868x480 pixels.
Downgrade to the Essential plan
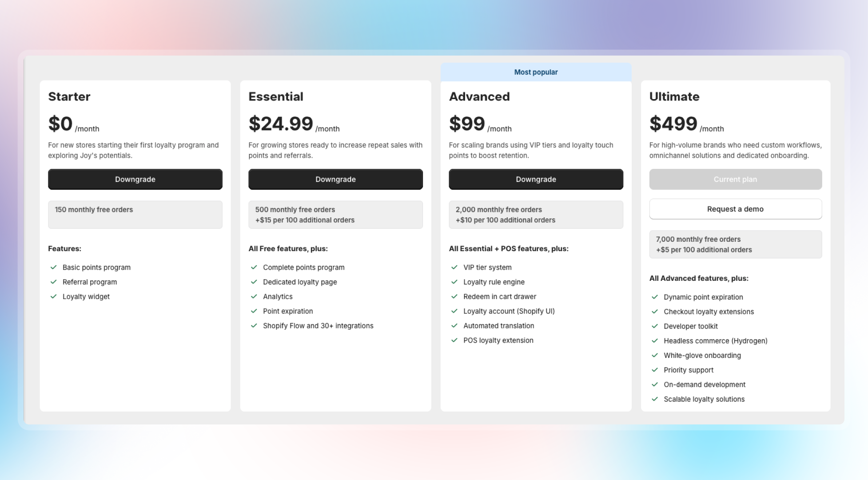(x=335, y=179)
